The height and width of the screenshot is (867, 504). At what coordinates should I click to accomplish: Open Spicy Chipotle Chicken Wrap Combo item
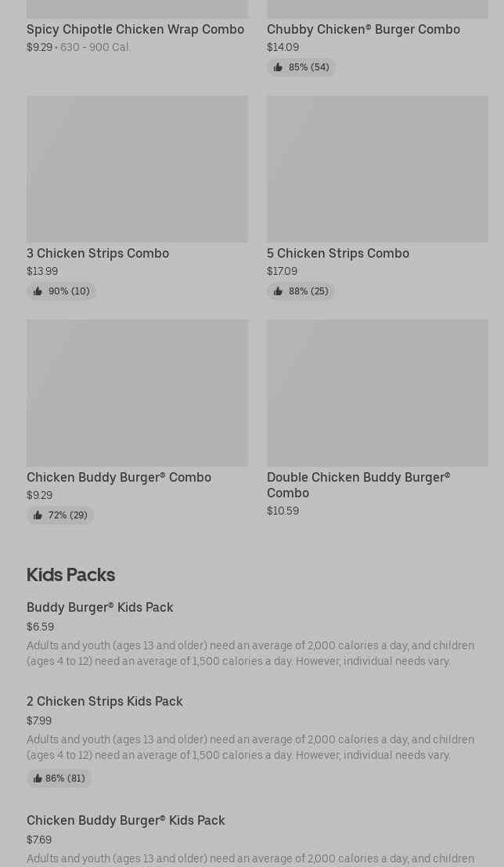click(x=135, y=30)
